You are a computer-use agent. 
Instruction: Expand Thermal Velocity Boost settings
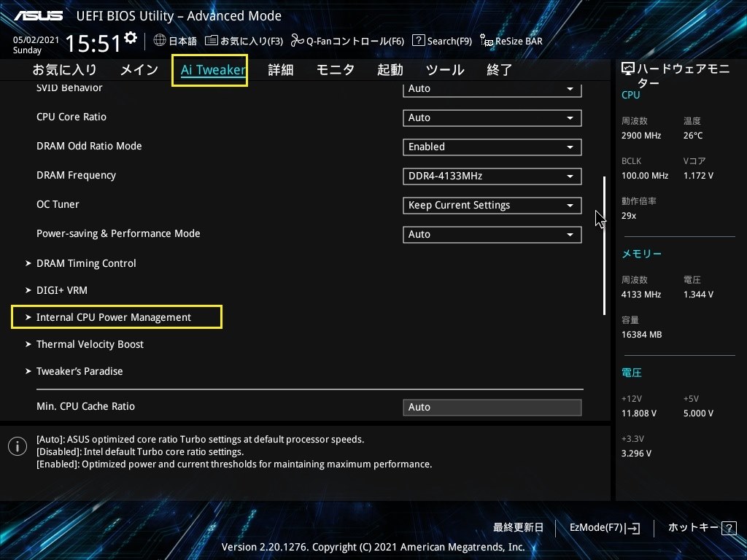click(x=90, y=344)
